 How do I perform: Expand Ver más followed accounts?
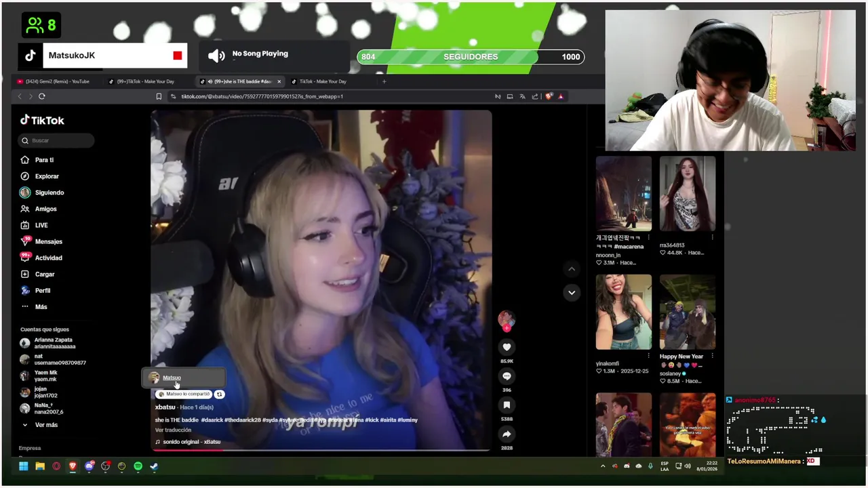pos(40,425)
